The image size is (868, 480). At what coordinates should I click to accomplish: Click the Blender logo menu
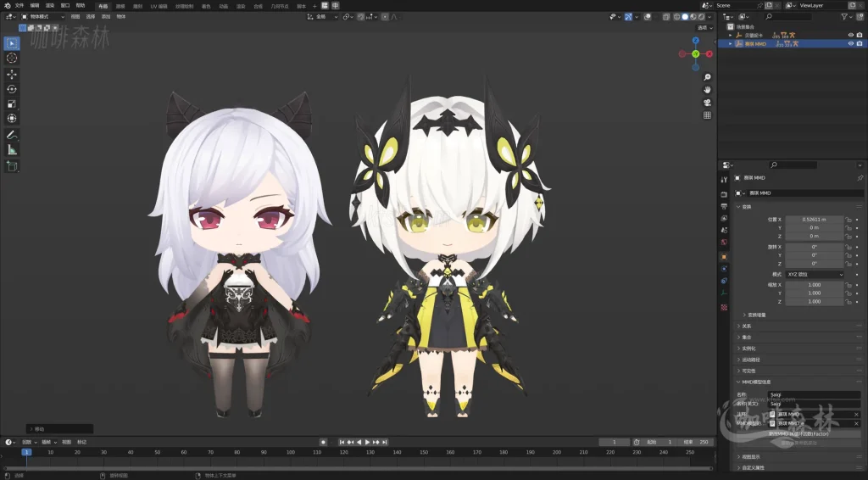click(7, 6)
